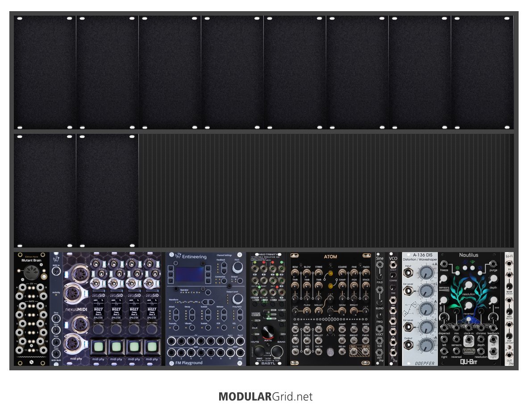
Task: Turn the BOW knob on ATOM
Action: pyautogui.click(x=295, y=273)
